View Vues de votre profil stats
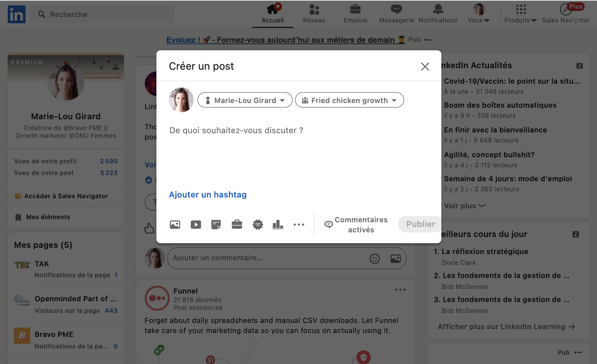The image size is (597, 364). point(66,161)
